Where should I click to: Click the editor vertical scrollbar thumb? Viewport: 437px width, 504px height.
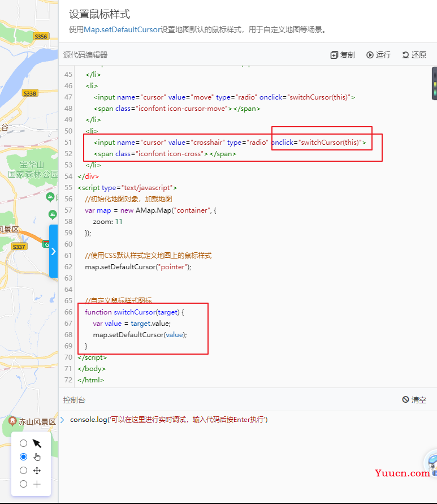click(x=434, y=84)
